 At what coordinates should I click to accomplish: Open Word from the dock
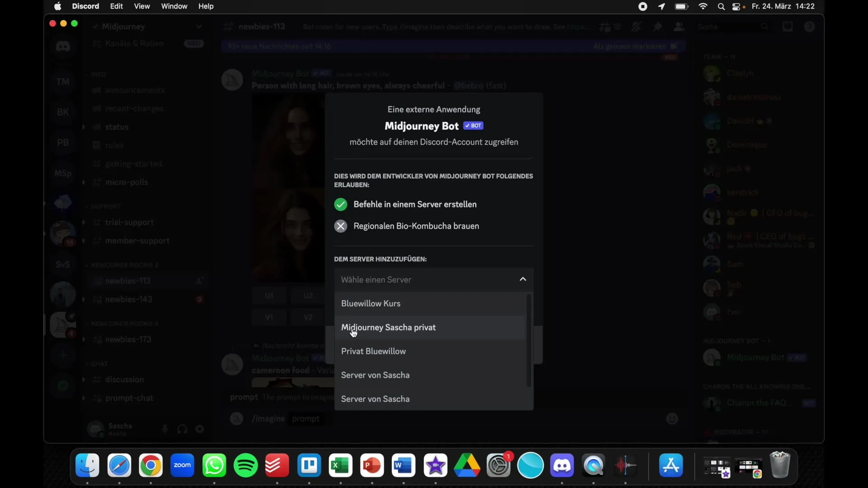(x=404, y=465)
